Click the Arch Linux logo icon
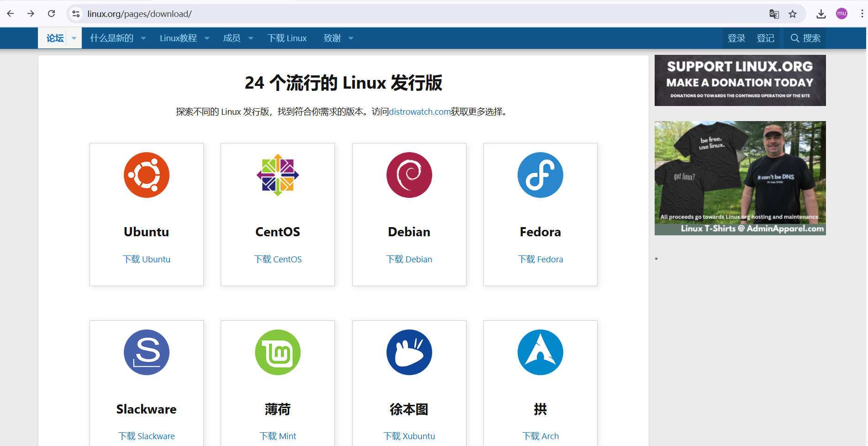 click(x=540, y=352)
